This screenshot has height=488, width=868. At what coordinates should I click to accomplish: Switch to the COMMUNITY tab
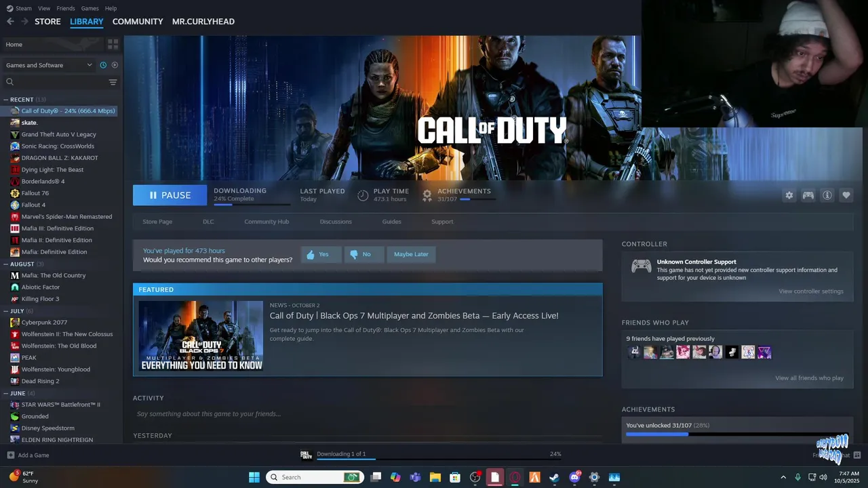pos(138,22)
